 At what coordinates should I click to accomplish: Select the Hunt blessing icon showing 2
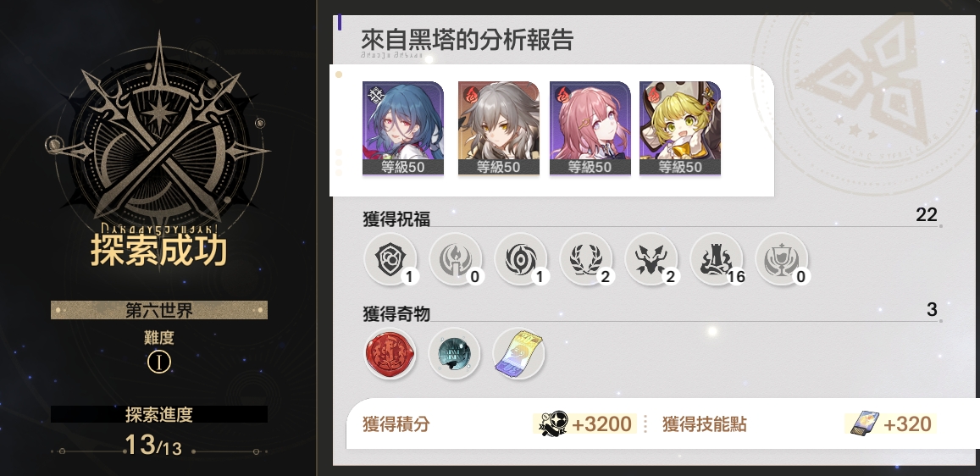point(651,259)
